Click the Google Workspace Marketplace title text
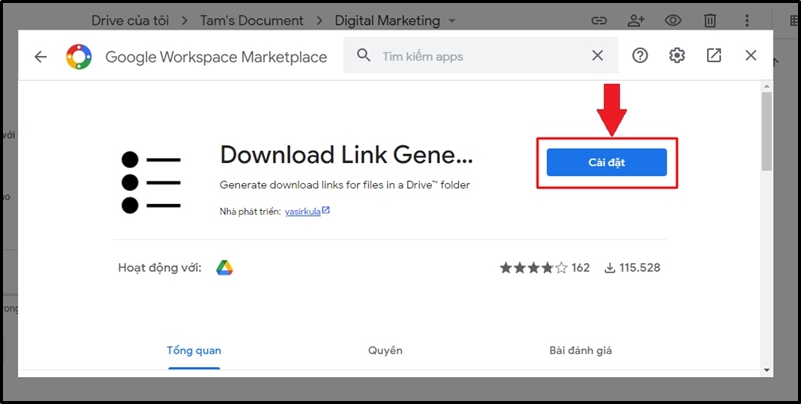801x404 pixels. coord(216,57)
